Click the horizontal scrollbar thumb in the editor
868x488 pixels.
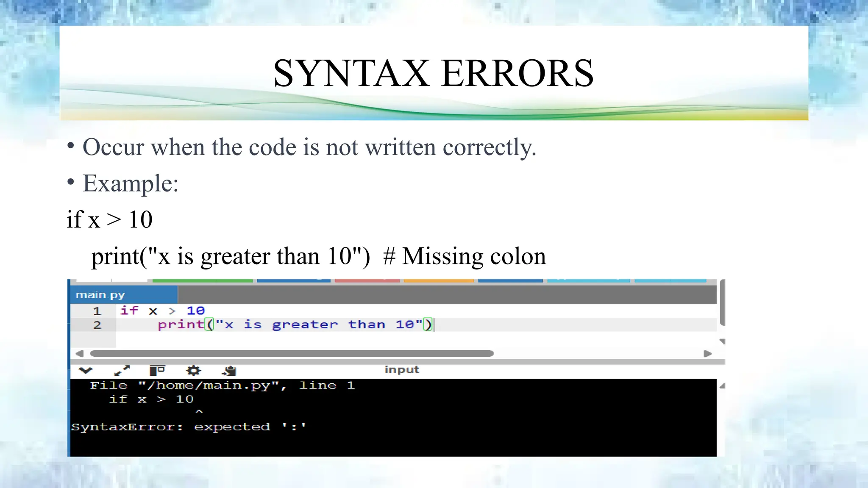[292, 353]
